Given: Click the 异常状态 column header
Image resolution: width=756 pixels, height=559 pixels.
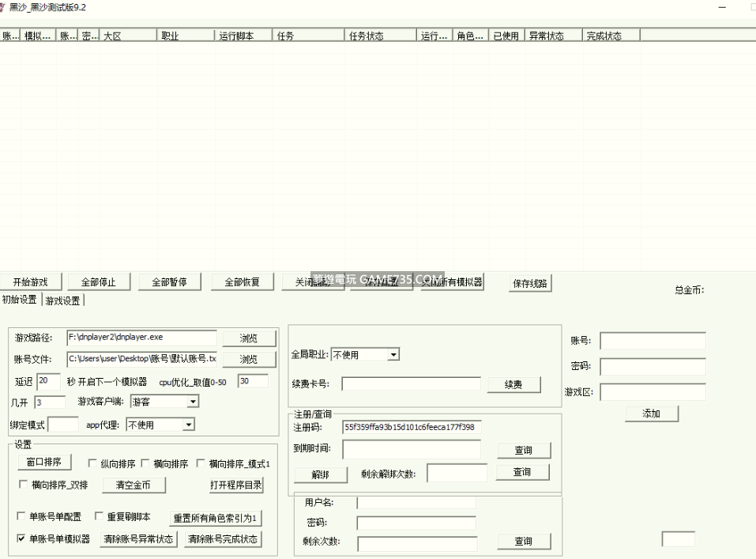Looking at the screenshot, I should pos(554,36).
